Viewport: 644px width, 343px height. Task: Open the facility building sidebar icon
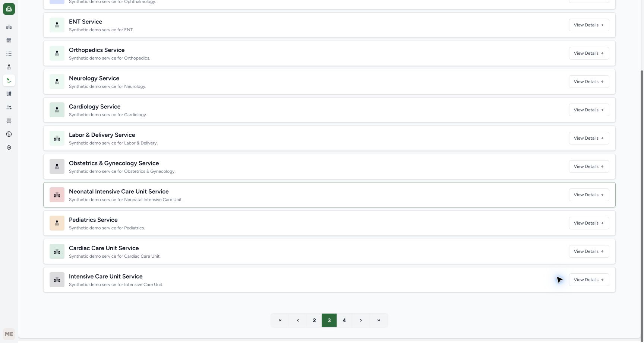click(9, 27)
